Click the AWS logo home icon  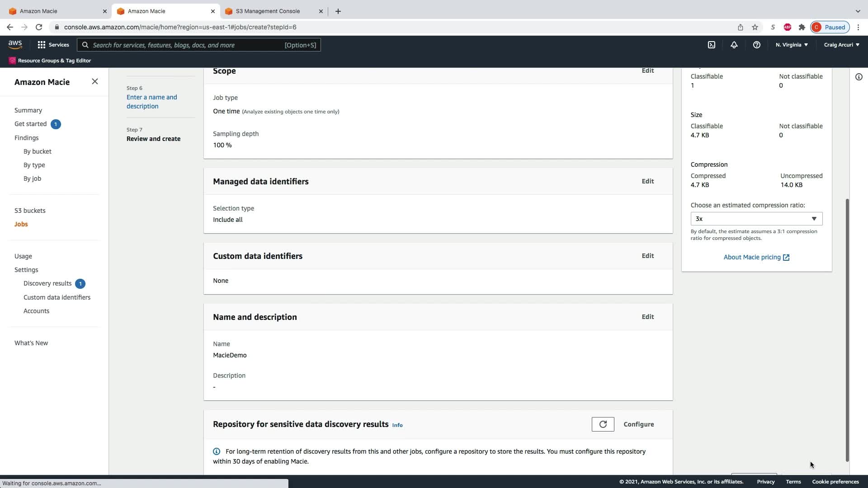pos(15,44)
